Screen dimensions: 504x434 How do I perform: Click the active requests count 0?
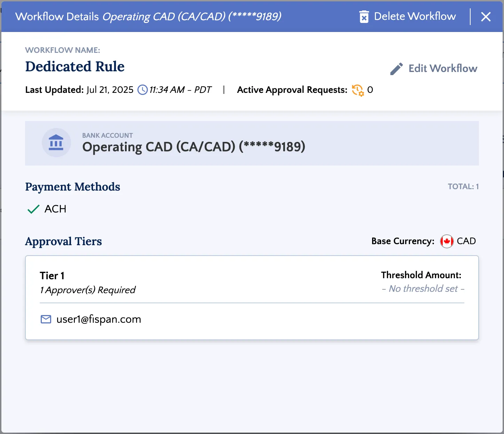pyautogui.click(x=370, y=90)
